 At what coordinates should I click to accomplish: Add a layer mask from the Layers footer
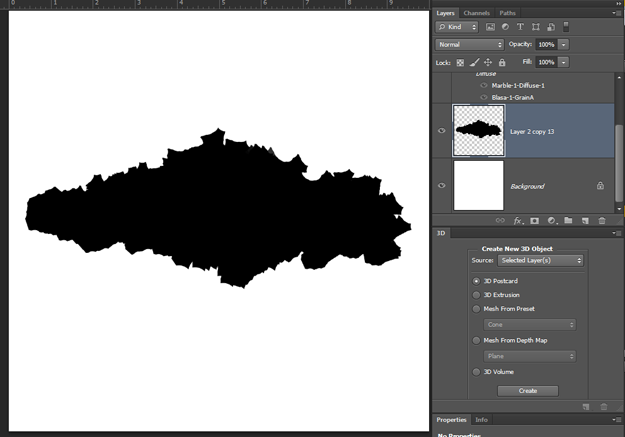tap(534, 220)
